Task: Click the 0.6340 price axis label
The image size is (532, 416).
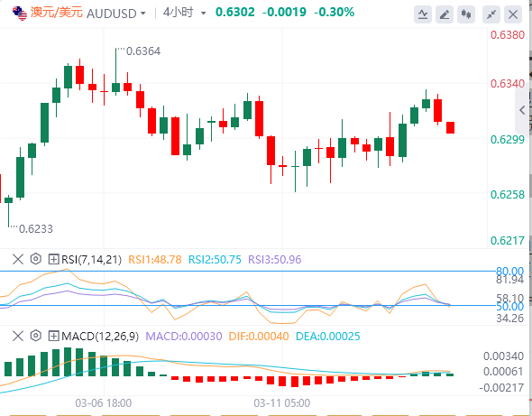Action: click(508, 84)
